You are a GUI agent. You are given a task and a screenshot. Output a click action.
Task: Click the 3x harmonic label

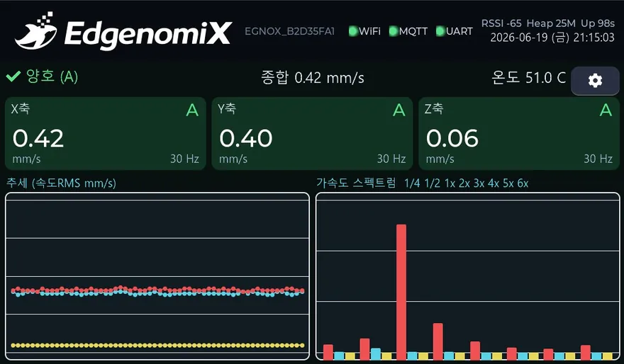tap(479, 183)
